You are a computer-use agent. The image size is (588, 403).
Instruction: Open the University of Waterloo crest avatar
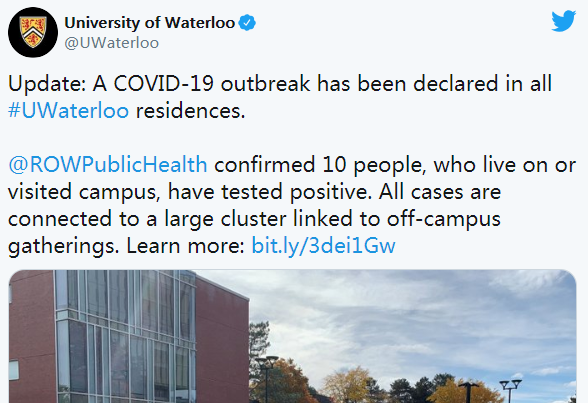(33, 32)
